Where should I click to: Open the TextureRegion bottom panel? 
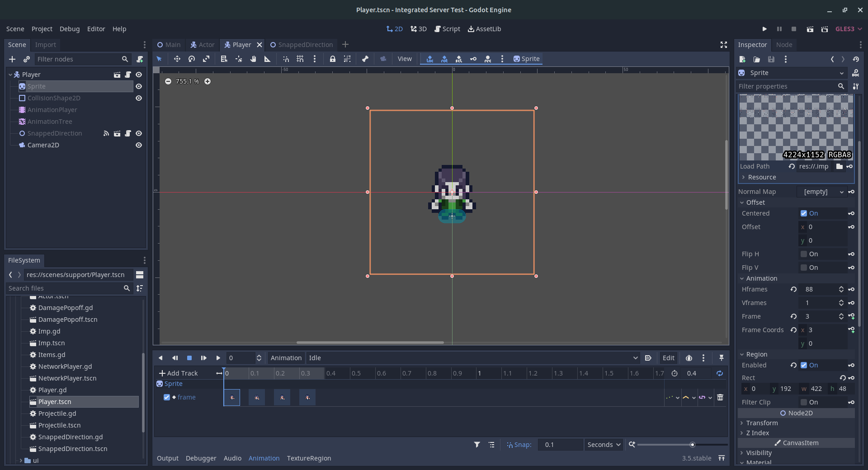click(309, 458)
